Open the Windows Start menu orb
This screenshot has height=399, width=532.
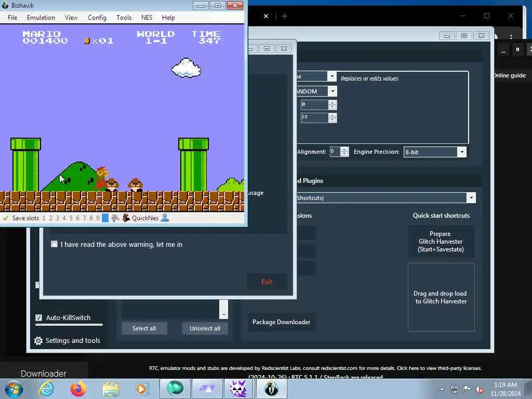[x=14, y=389]
